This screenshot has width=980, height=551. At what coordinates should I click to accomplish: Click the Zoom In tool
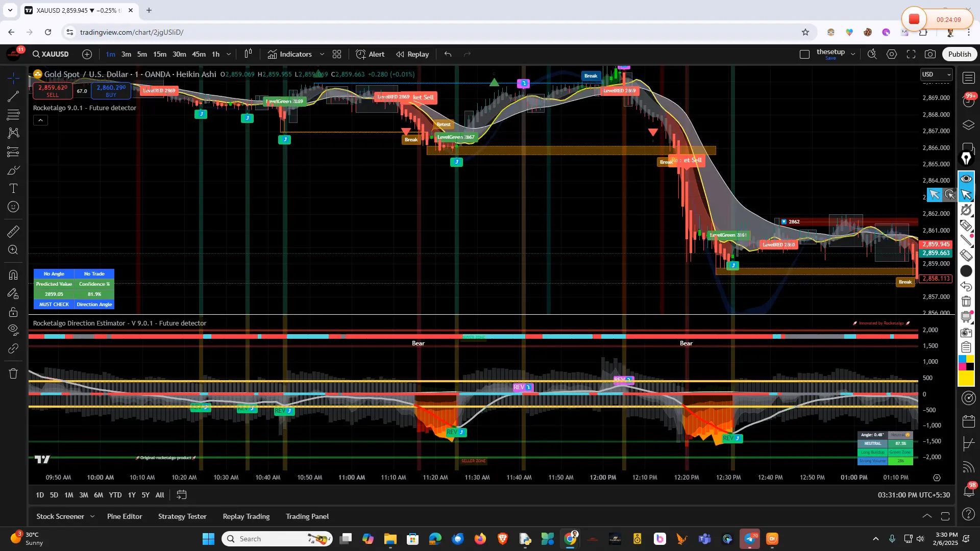[x=13, y=250]
